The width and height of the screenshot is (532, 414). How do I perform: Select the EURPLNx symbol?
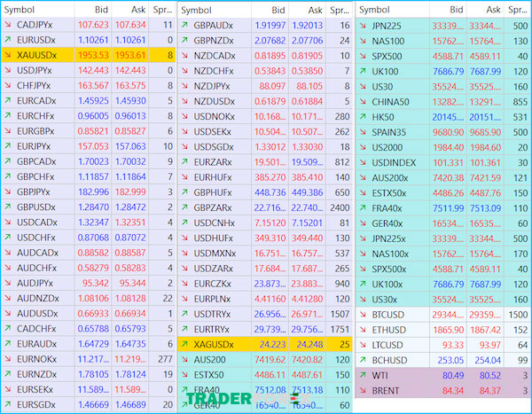tap(212, 299)
